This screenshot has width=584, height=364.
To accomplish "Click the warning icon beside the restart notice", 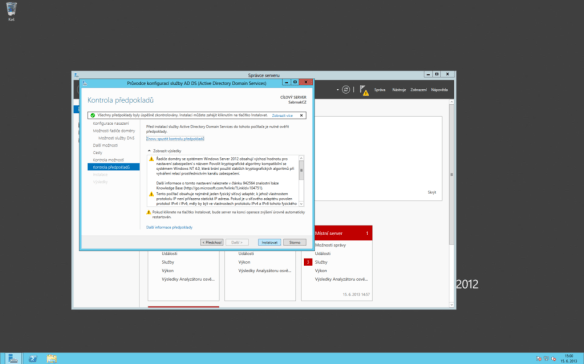I will [149, 212].
